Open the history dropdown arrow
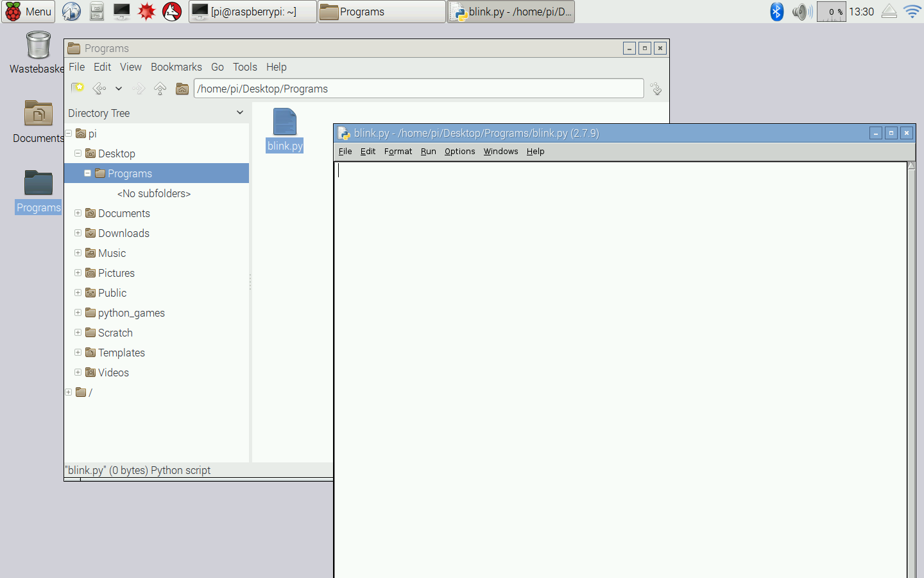This screenshot has width=924, height=578. (119, 89)
